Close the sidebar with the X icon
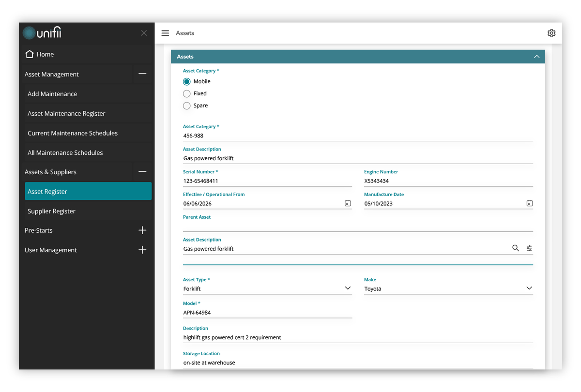581x392 pixels. click(144, 33)
